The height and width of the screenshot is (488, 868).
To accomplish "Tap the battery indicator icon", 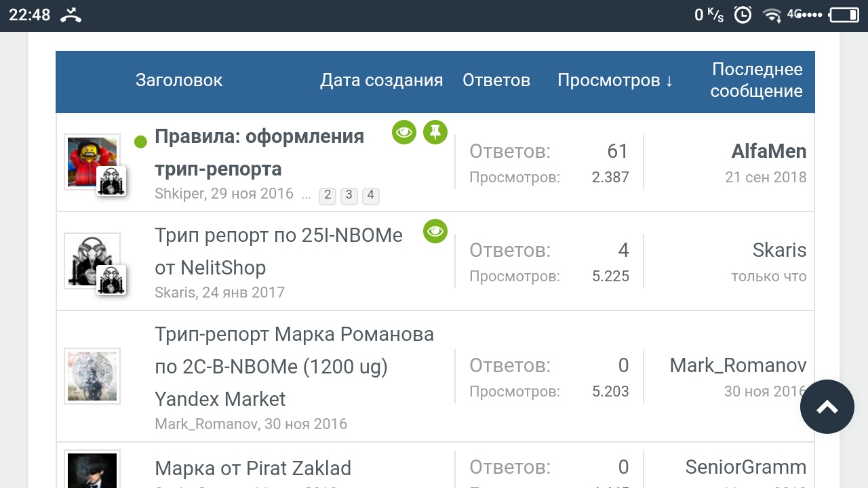I will point(844,15).
